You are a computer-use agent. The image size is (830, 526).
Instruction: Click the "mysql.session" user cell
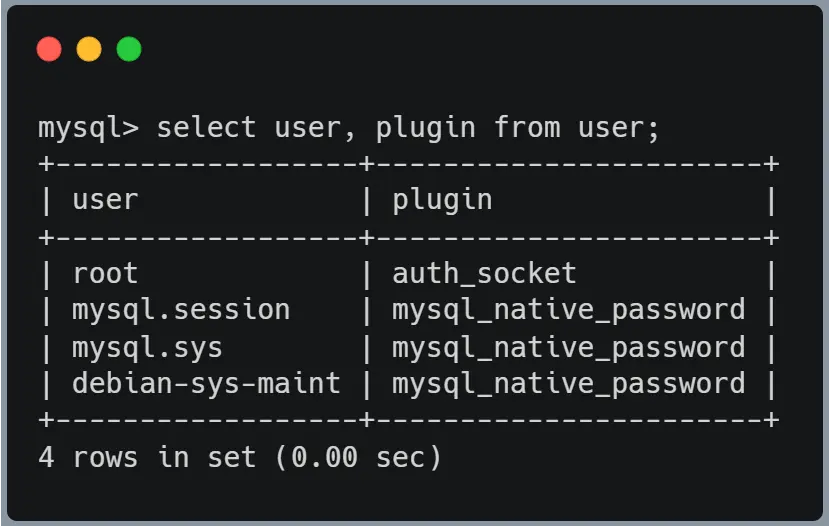click(x=181, y=310)
